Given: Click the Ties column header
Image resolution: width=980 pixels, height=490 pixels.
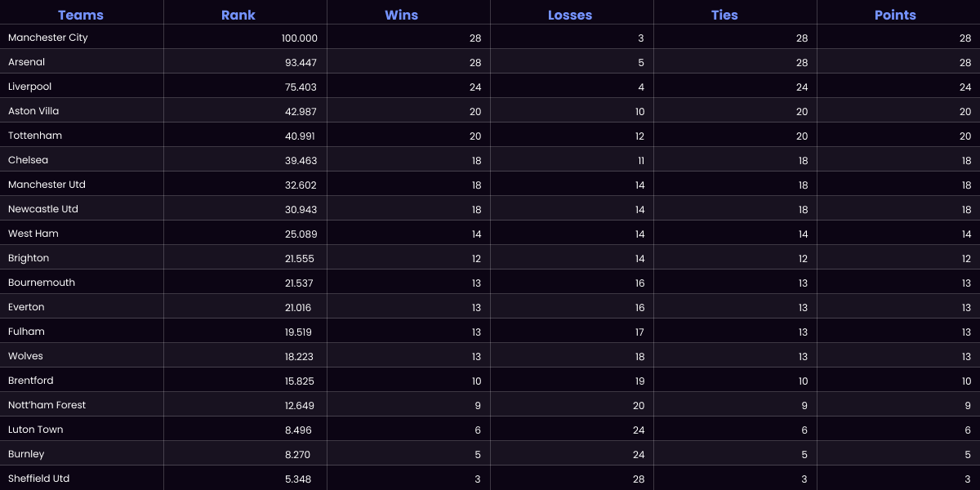Looking at the screenshot, I should (x=724, y=15).
